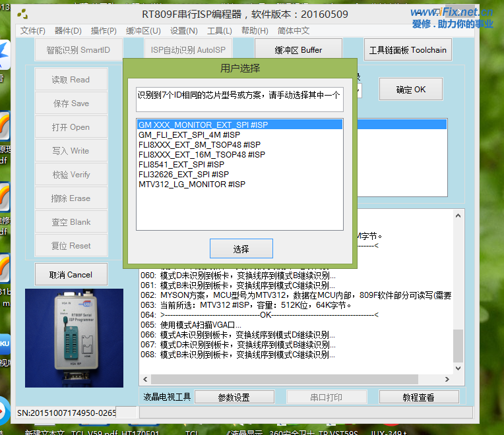The image size is (504, 435).
Task: Select FLI8XXX_EXT_8M_TSOP48 #ISP entry
Action: tap(239, 144)
